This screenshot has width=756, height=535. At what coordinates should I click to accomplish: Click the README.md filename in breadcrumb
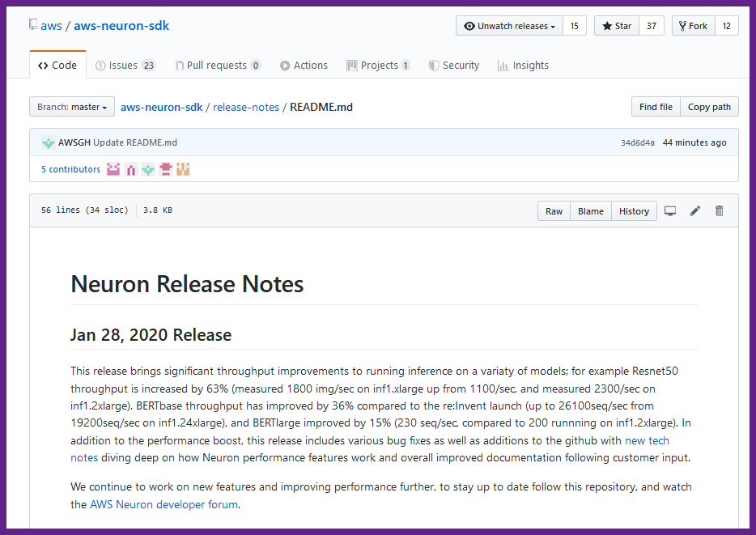click(321, 107)
